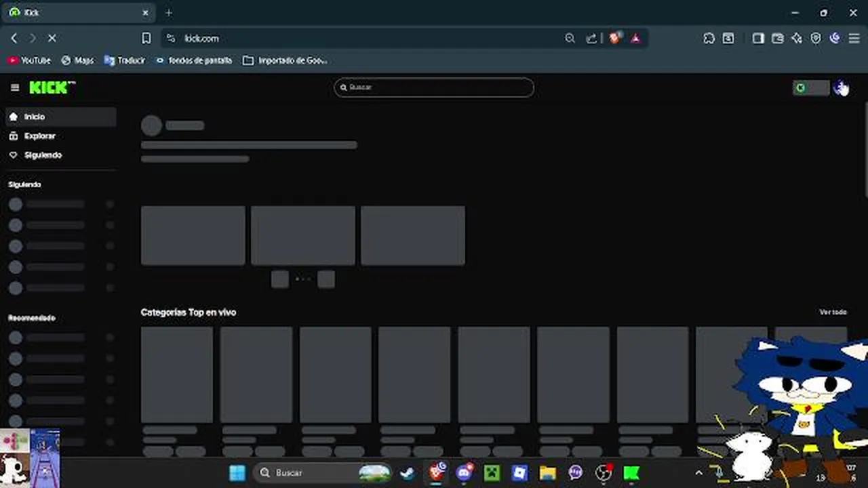Open the Brave Wallet icon
Screen dimensions: 868x488
[778, 39]
